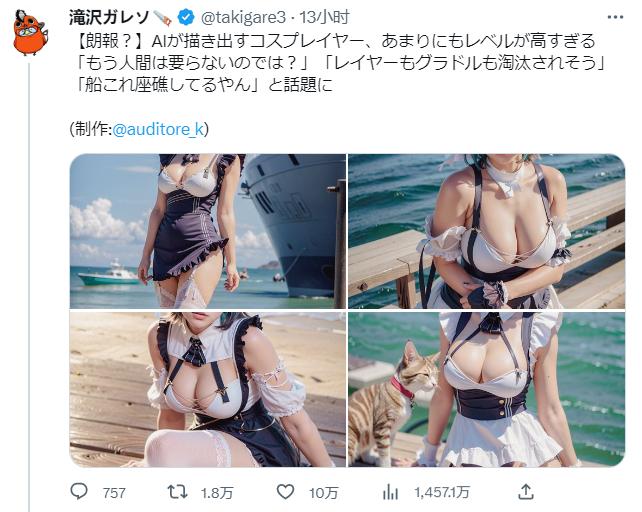Open the top-right sea bench image
Viewport: 642px width, 512px height.
[486, 231]
